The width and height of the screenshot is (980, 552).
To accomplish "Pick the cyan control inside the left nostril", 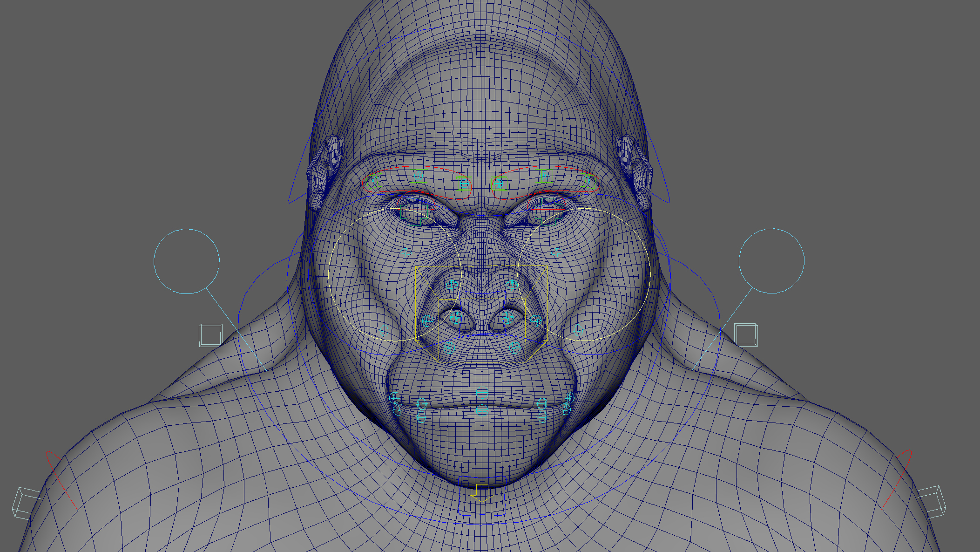I will [x=456, y=318].
